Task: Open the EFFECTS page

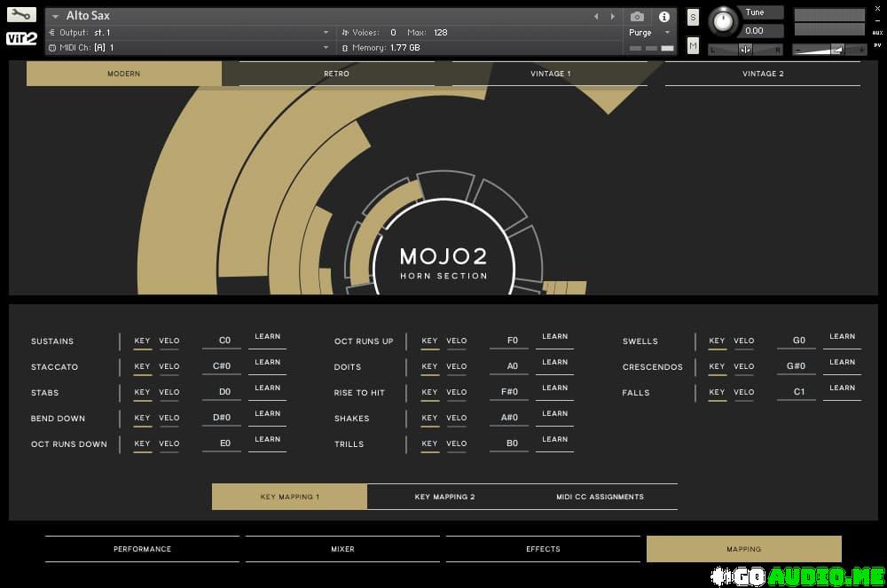Action: coord(543,549)
